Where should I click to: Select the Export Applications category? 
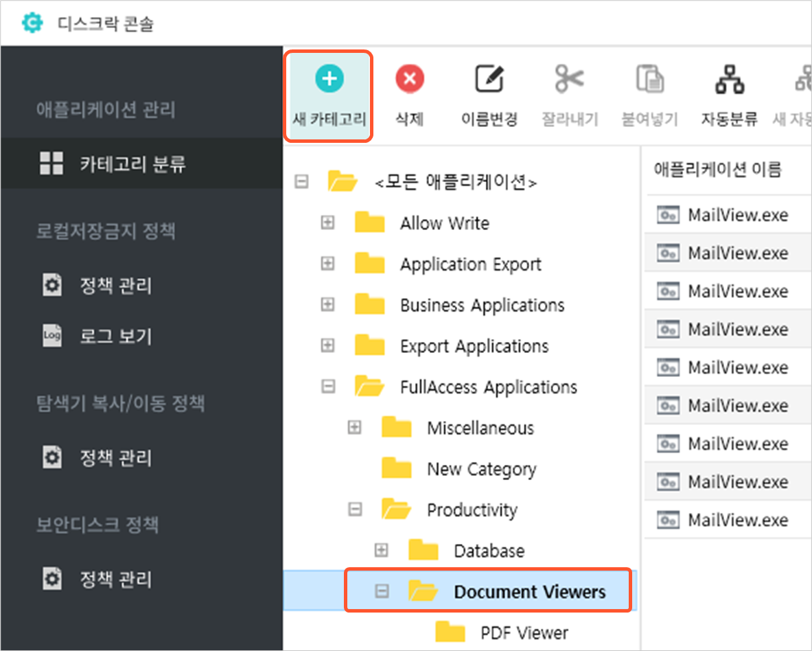474,346
